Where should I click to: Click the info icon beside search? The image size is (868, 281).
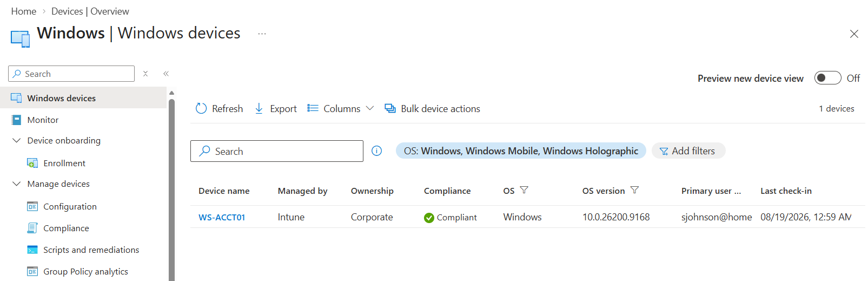coord(377,151)
